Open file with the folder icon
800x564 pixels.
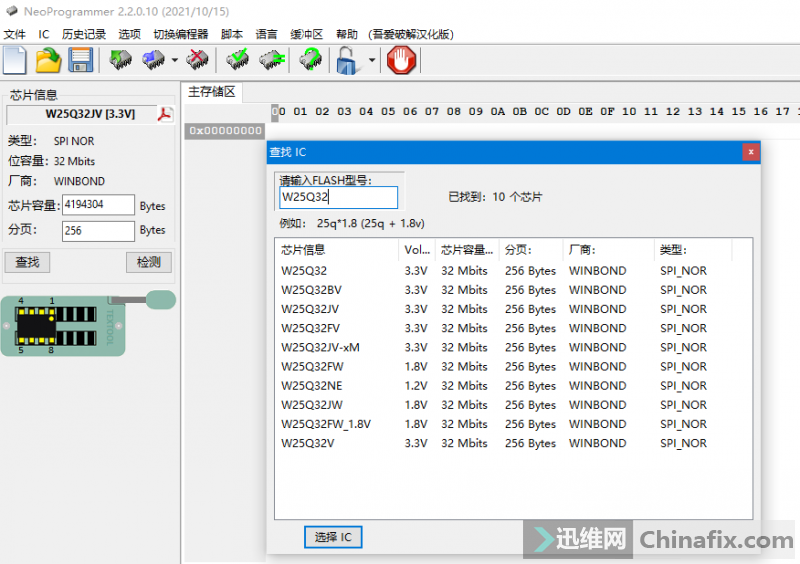[48, 60]
